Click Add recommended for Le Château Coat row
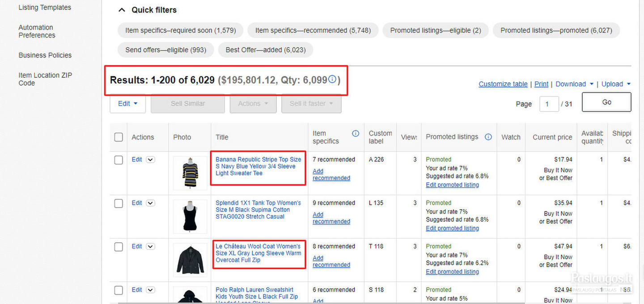 pyautogui.click(x=331, y=262)
